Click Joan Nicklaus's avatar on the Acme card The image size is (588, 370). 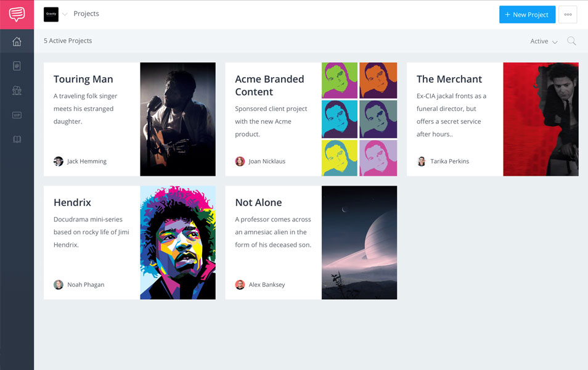240,161
